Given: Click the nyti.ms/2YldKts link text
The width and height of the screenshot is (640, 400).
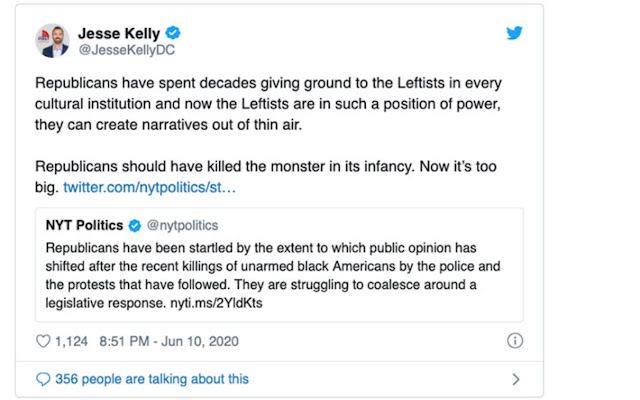Looking at the screenshot, I should 216,303.
